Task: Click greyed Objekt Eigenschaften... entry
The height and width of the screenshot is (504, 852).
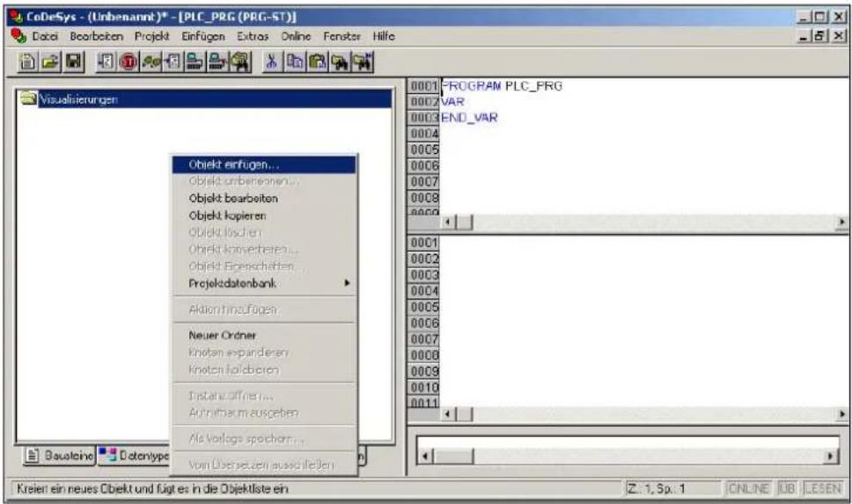Action: 264,267
